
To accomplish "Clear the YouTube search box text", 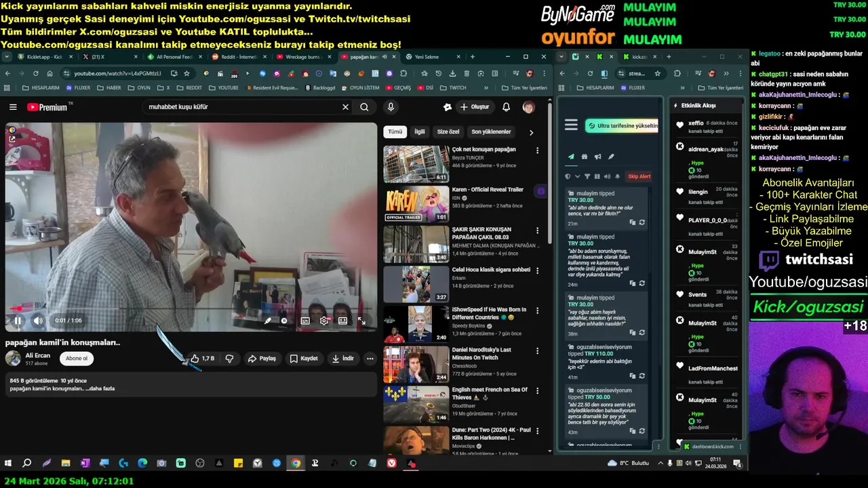I will (x=345, y=107).
